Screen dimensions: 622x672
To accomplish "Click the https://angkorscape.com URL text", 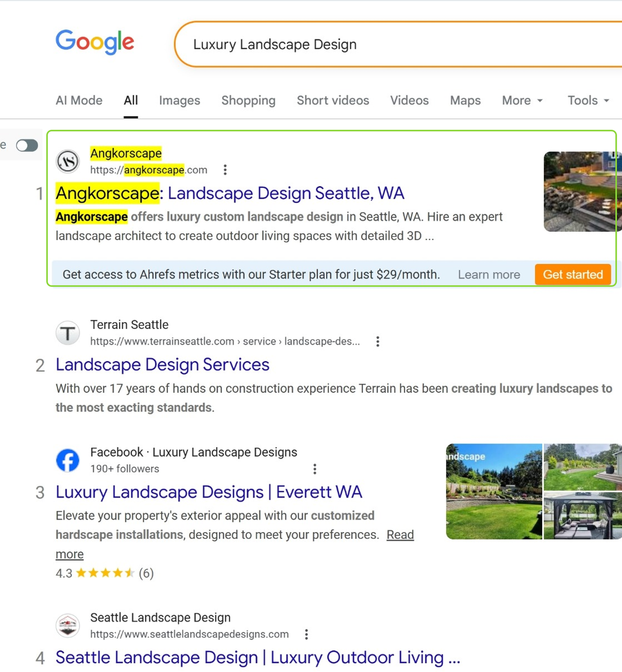I will point(149,170).
